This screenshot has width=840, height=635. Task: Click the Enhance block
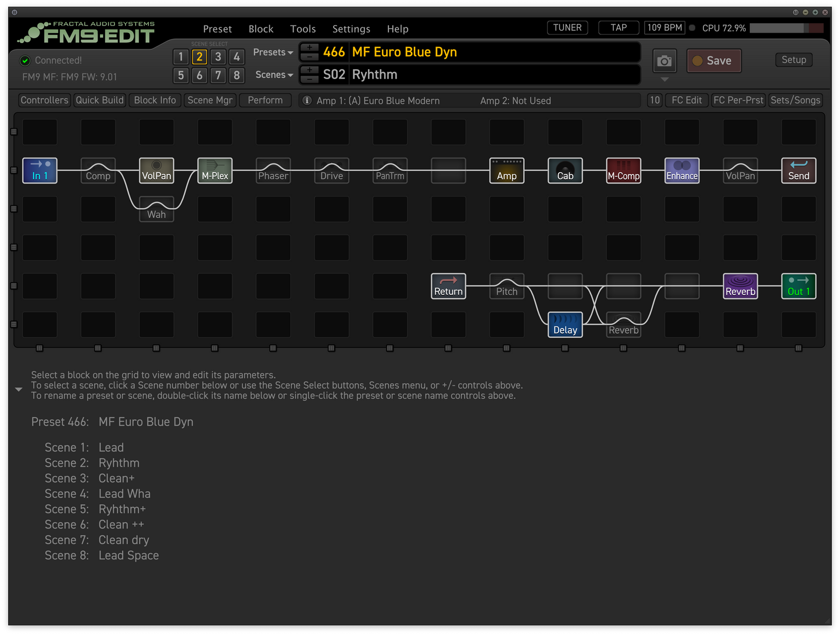pos(681,170)
